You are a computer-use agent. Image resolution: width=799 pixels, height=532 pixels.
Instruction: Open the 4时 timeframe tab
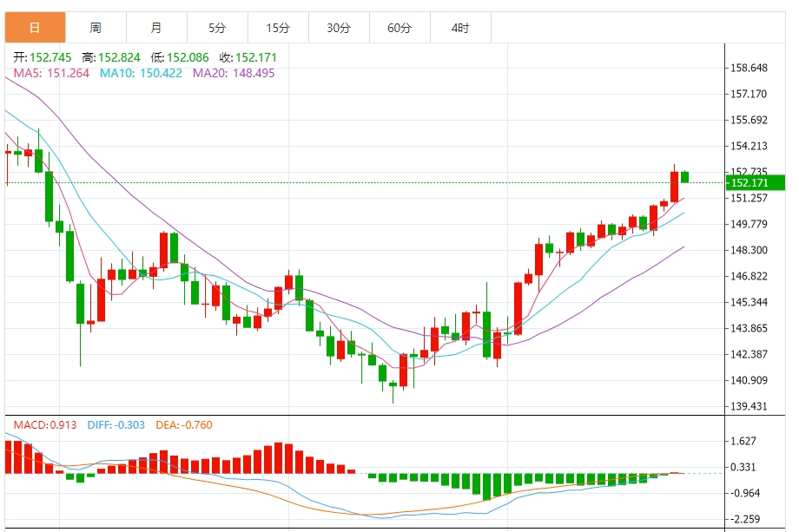pos(460,28)
